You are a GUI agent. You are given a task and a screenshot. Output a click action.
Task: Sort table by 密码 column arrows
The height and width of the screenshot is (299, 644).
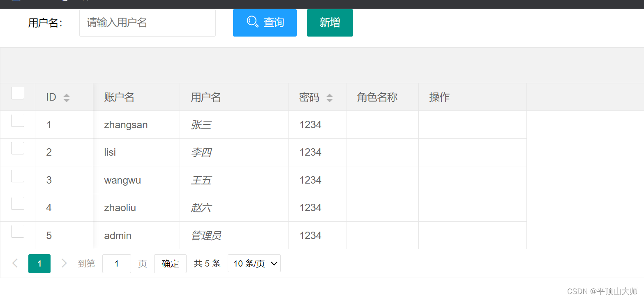[x=329, y=98]
